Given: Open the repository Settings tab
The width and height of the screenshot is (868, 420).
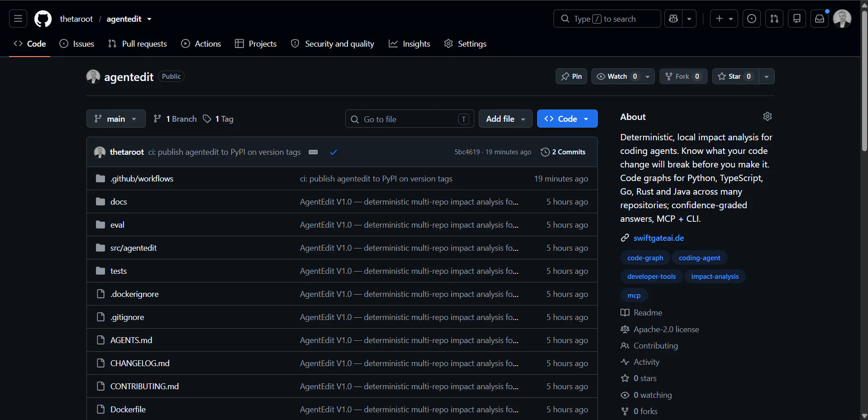Looking at the screenshot, I should tap(465, 44).
